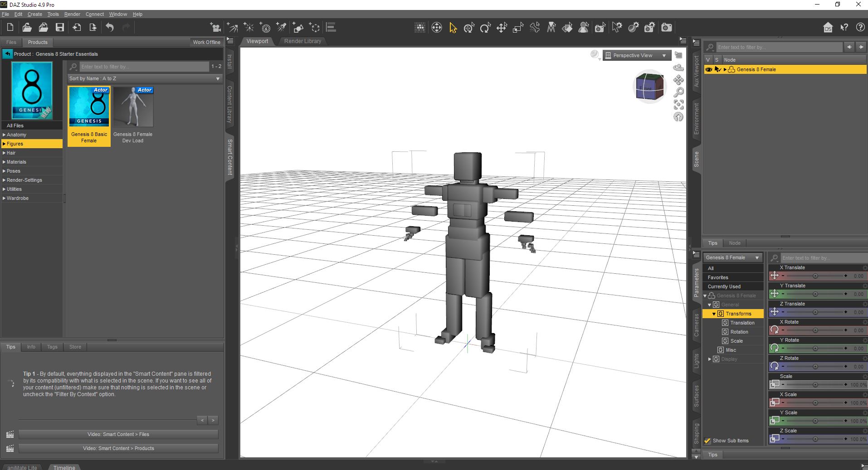Viewport: 868px width, 470px height.
Task: Toggle the Show Sub Items checkbox
Action: click(x=707, y=441)
